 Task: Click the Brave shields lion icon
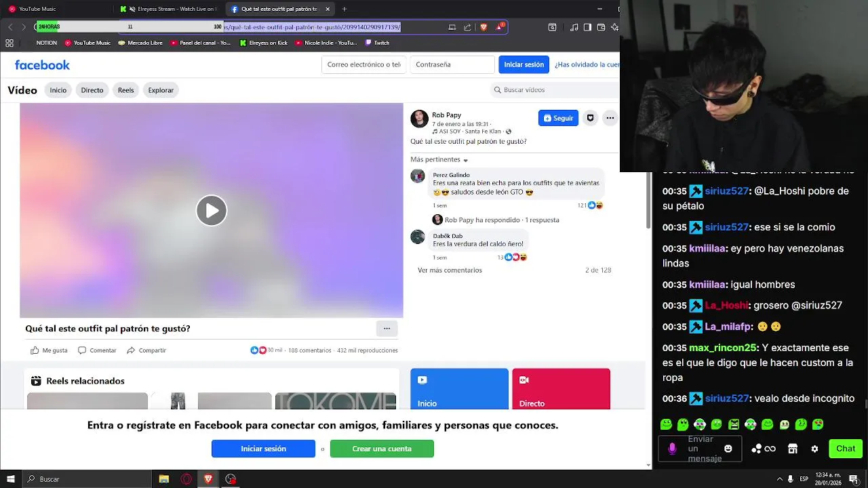484,27
